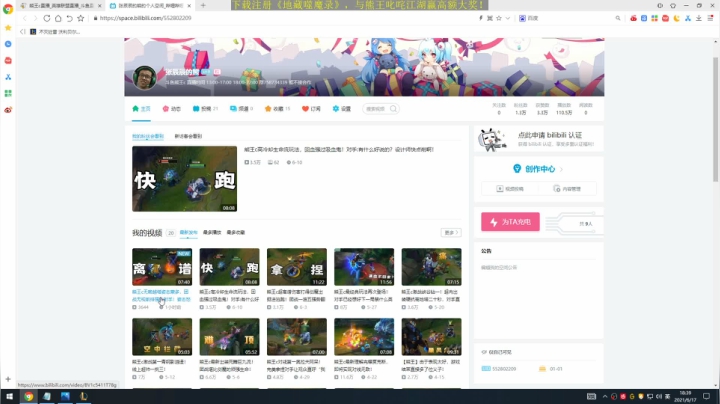Click the bilibili certification application banner
Image resolution: width=720 pixels, height=404 pixels.
click(x=539, y=139)
